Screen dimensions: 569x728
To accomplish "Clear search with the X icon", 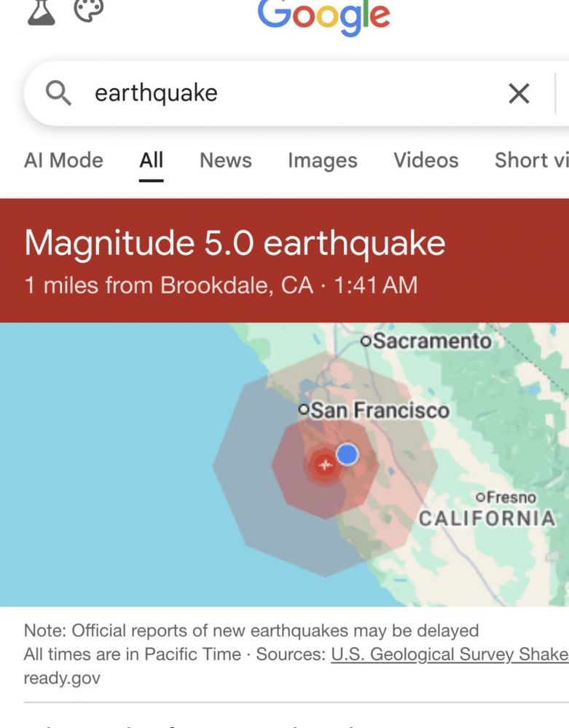I will coord(519,93).
